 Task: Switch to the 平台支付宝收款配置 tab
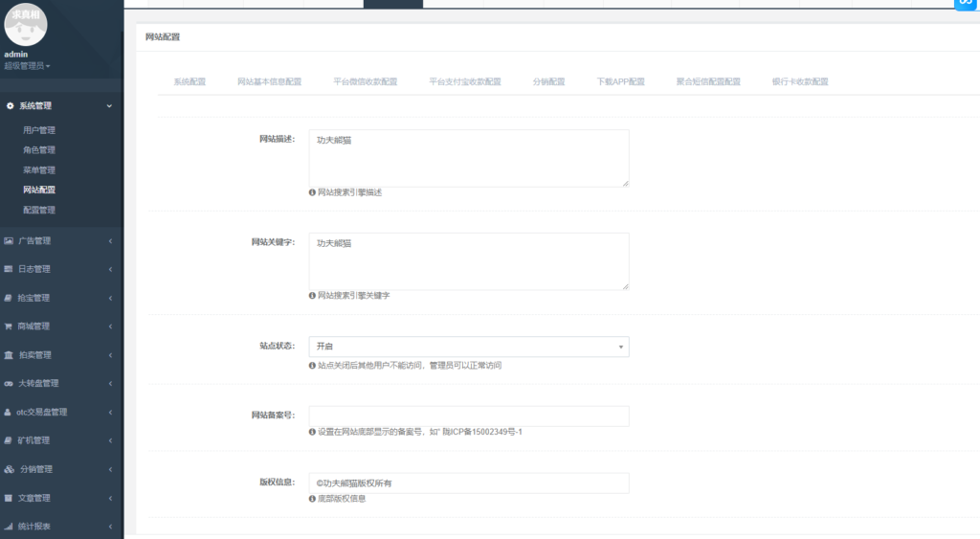click(x=465, y=82)
